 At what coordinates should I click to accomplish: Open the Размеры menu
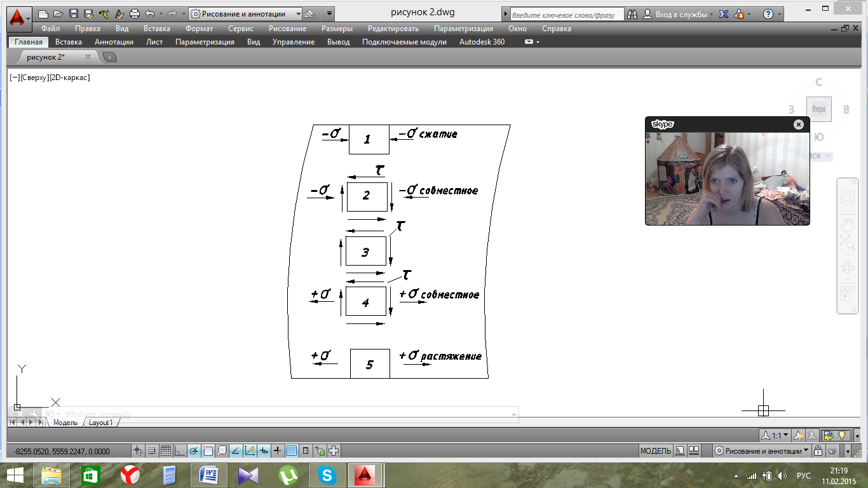(x=337, y=29)
